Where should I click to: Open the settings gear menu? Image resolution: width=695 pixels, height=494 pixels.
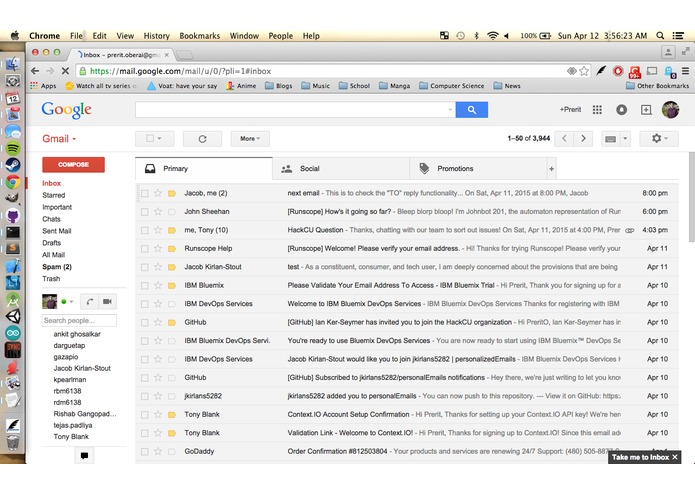(659, 139)
